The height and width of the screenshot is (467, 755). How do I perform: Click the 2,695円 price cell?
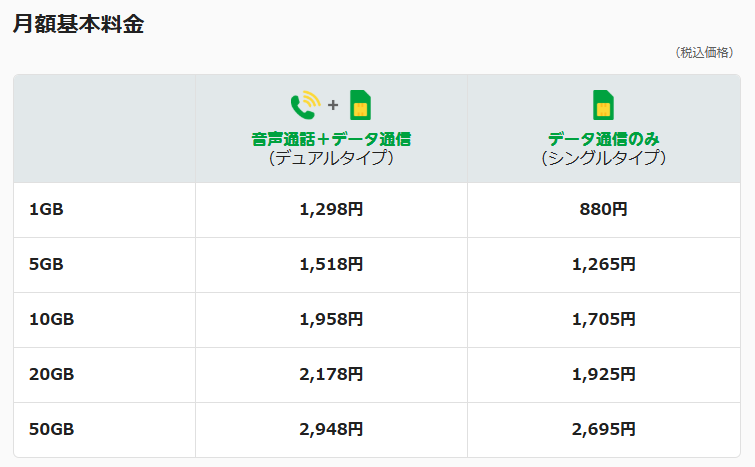(603, 430)
